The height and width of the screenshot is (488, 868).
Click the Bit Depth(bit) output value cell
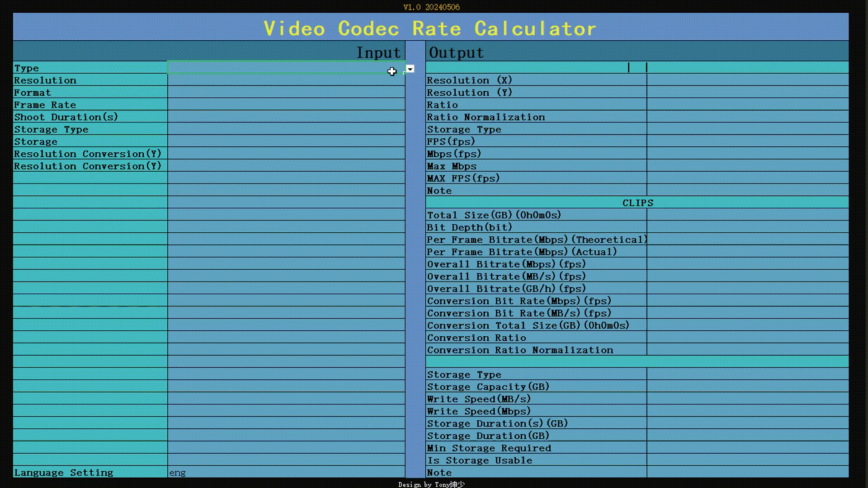pos(747,227)
